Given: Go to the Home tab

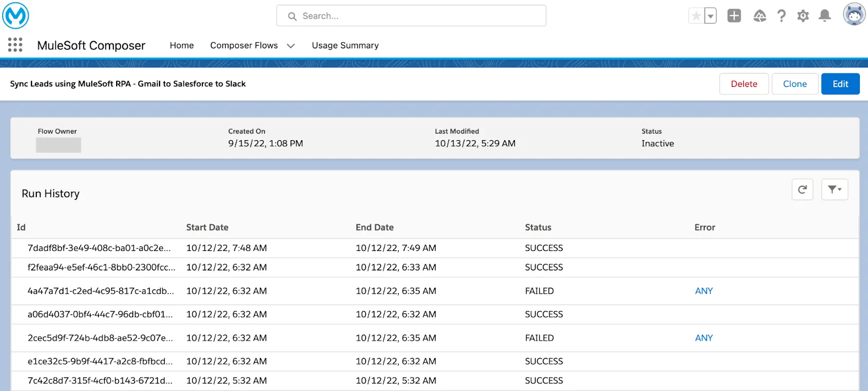Looking at the screenshot, I should (x=182, y=46).
